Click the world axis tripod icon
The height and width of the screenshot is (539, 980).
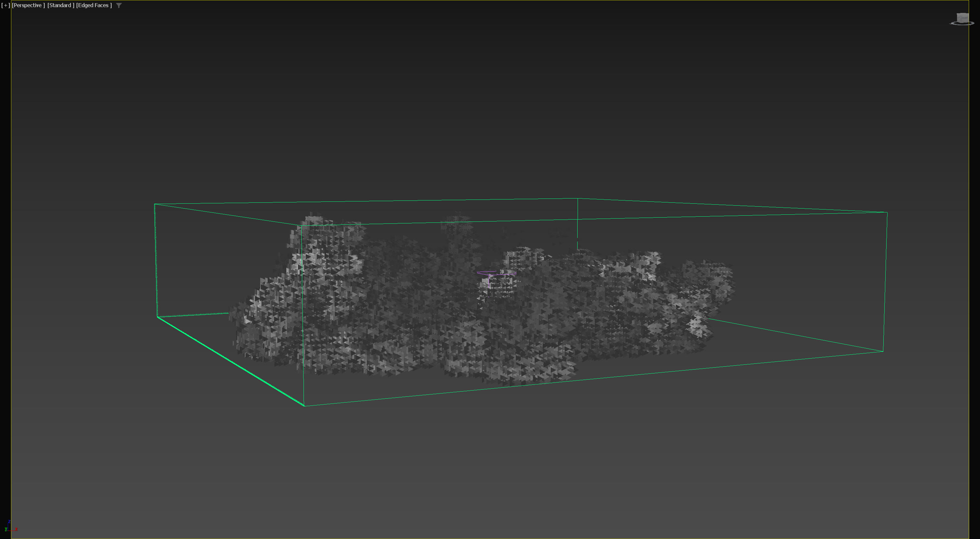point(9,527)
